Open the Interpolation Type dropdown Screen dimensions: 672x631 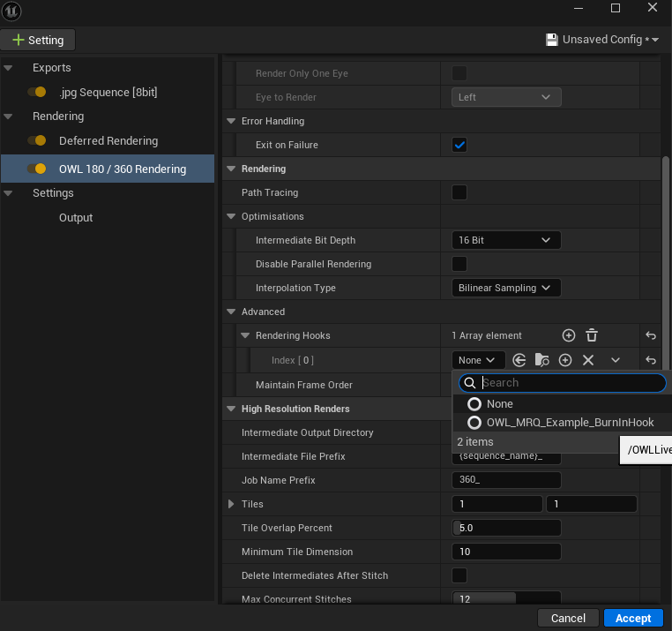coord(505,288)
